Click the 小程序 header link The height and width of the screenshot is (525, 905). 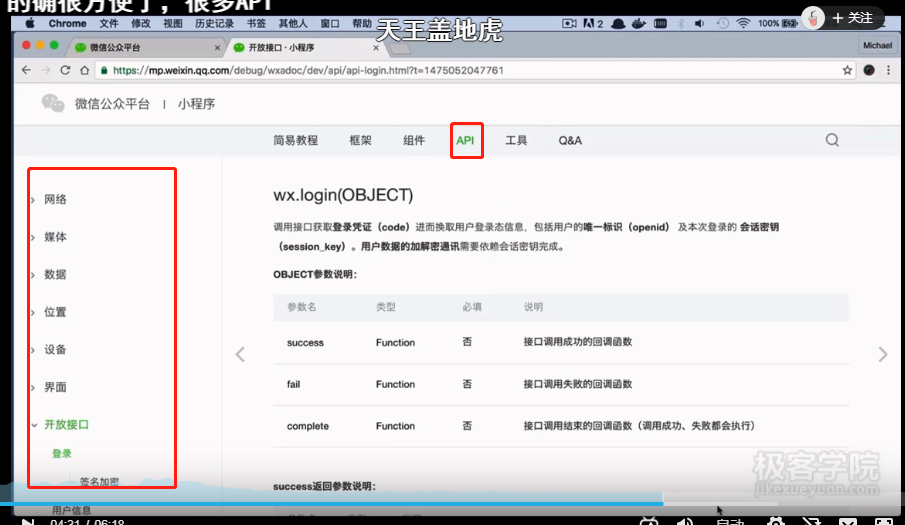click(196, 104)
